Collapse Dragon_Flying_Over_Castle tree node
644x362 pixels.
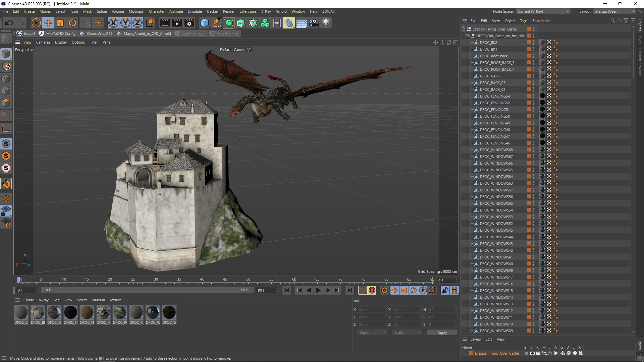click(463, 29)
